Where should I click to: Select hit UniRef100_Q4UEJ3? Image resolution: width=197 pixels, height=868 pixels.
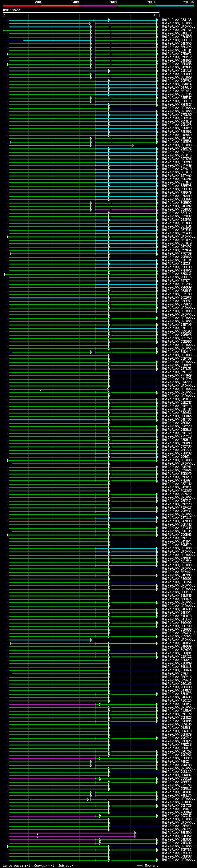(x=177, y=33)
